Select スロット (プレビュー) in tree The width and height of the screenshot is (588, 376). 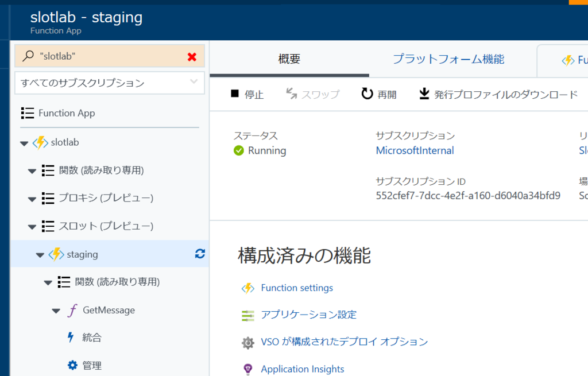[106, 226]
